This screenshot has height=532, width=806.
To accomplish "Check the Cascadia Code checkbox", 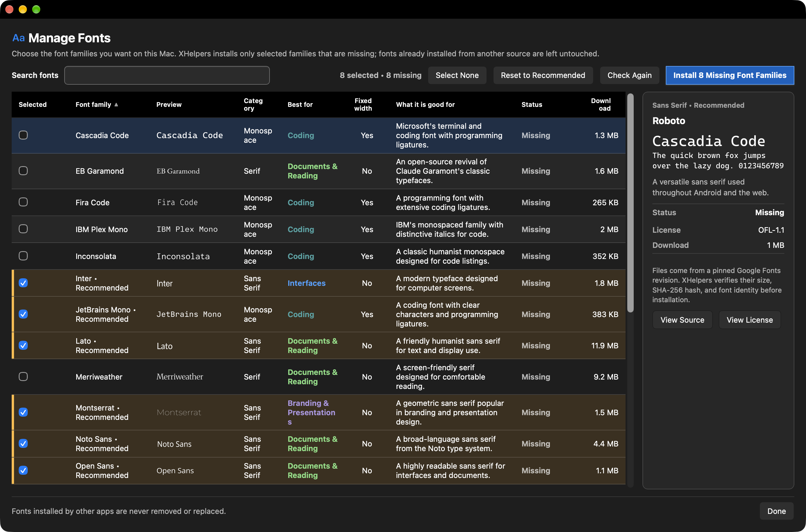I will pos(23,135).
